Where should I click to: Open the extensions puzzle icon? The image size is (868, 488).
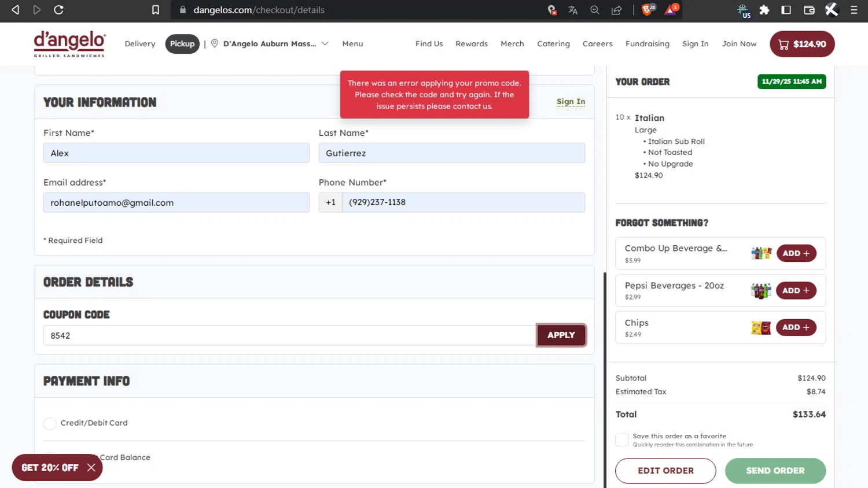point(764,10)
